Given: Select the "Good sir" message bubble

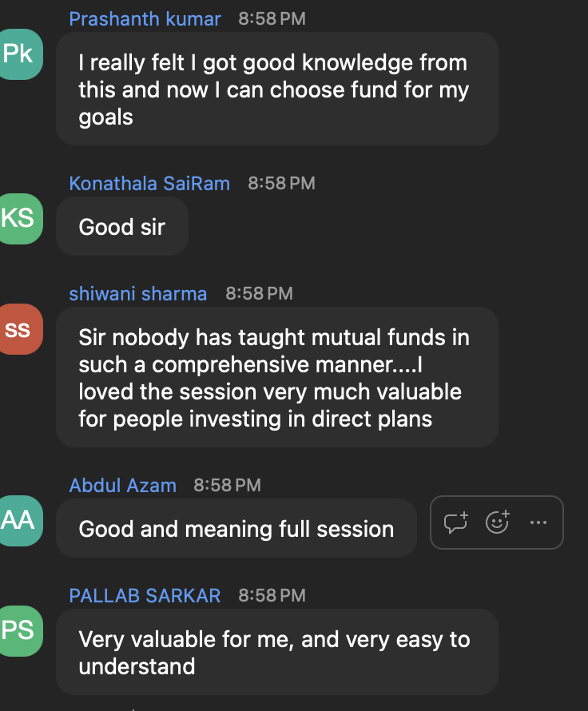Looking at the screenshot, I should pyautogui.click(x=122, y=226).
